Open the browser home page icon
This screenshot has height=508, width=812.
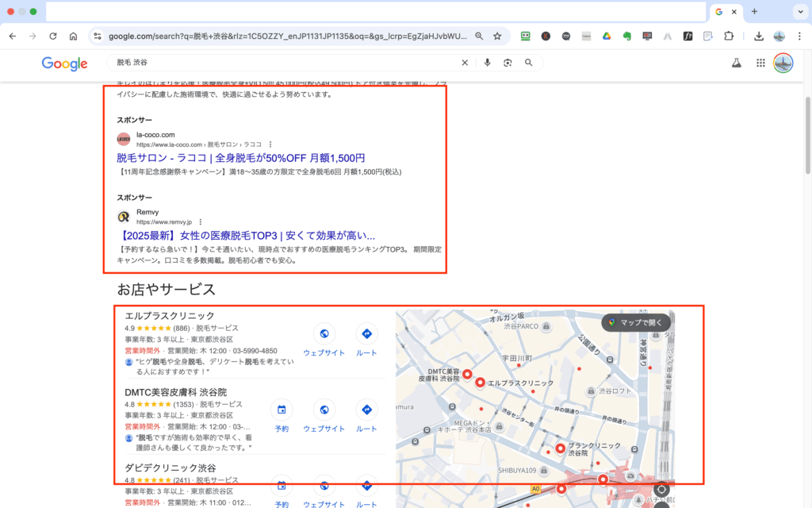(x=73, y=37)
